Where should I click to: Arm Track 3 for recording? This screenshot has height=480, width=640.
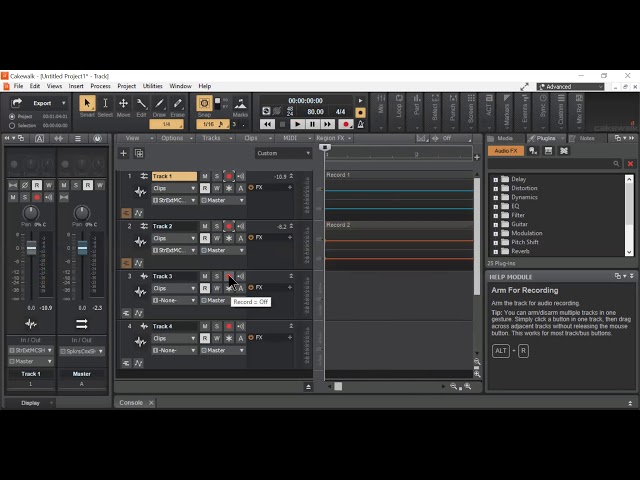tap(229, 276)
